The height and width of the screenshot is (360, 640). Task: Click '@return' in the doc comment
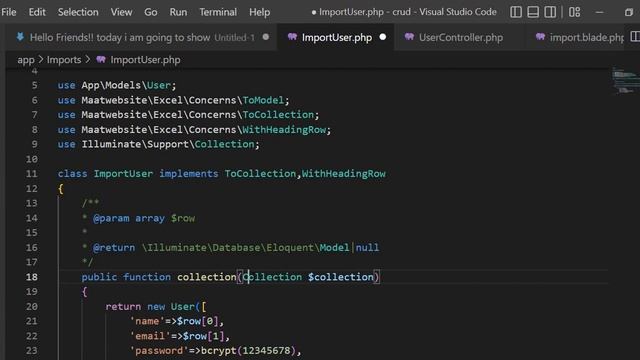coord(114,247)
